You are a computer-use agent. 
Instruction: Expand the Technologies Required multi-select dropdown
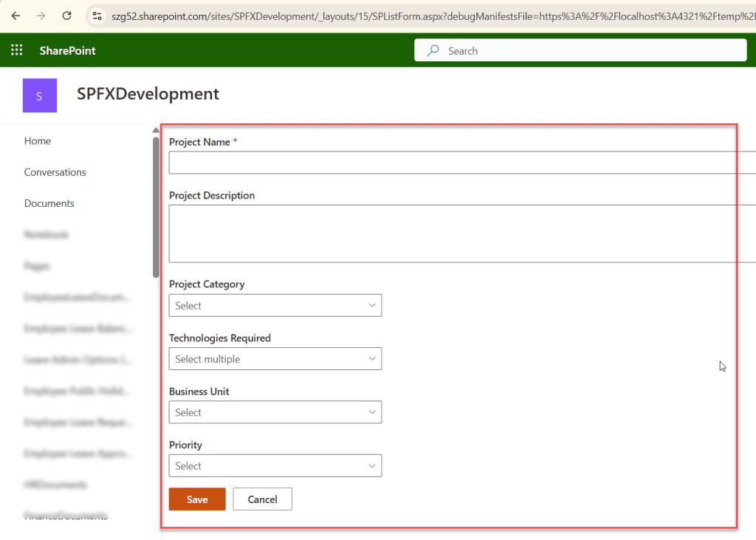coord(275,359)
